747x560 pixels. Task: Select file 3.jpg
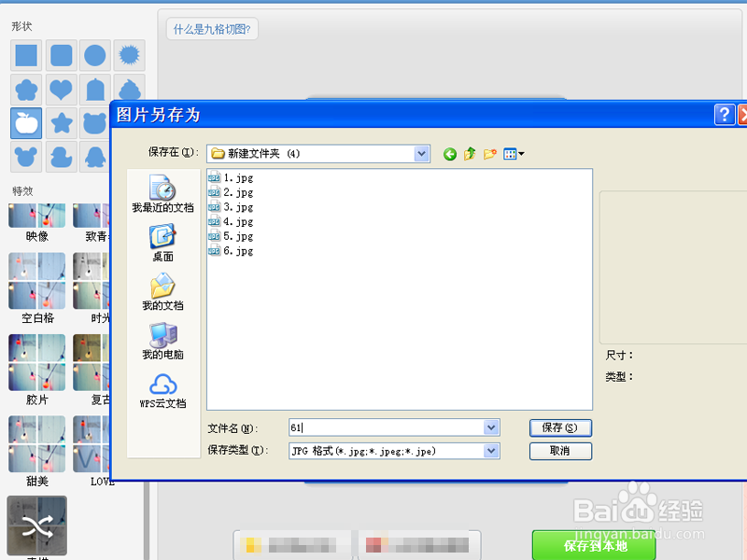pyautogui.click(x=231, y=207)
